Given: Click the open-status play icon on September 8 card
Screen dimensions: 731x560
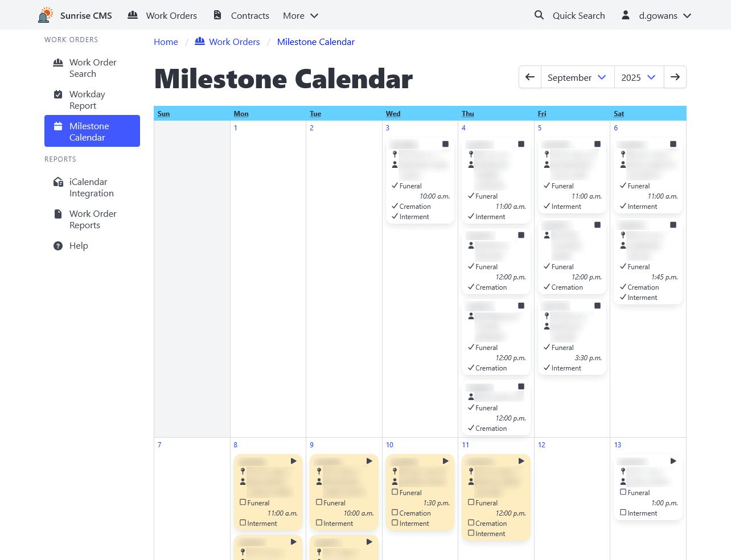Looking at the screenshot, I should tap(294, 461).
